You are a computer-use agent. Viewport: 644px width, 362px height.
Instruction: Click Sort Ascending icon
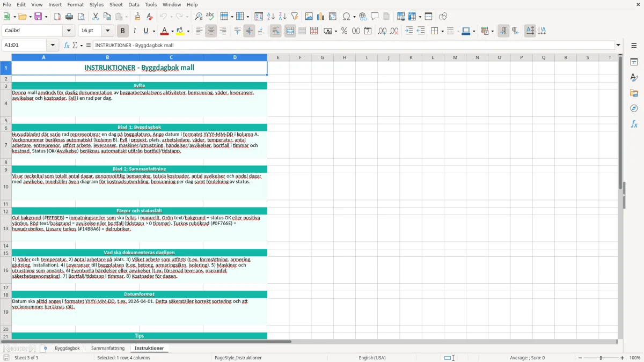pos(270,17)
